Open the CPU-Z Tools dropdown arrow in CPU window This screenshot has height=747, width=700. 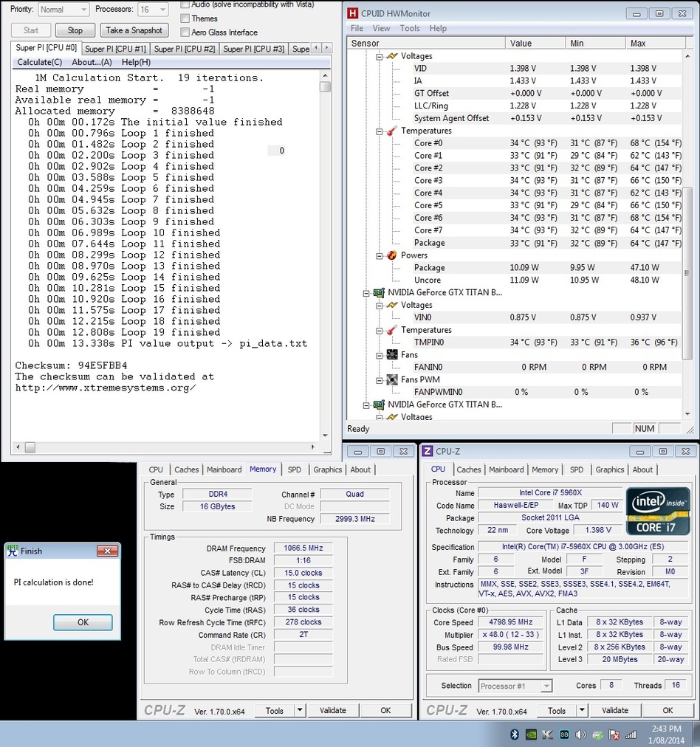point(582,711)
